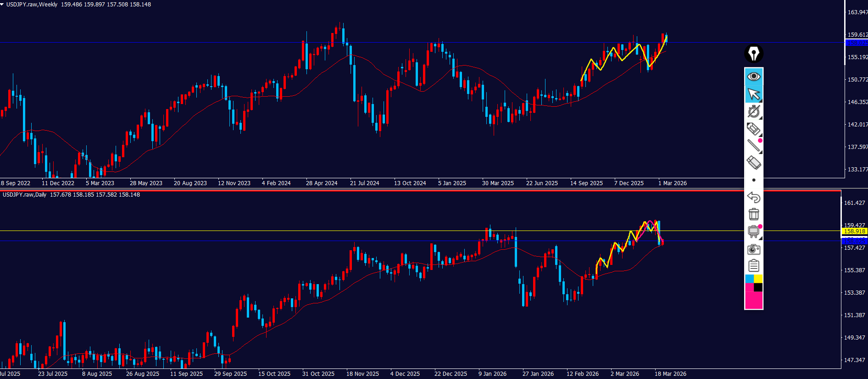
Task: Expand the USDJPY.raw Weekly chart title arrow
Action: (2, 4)
